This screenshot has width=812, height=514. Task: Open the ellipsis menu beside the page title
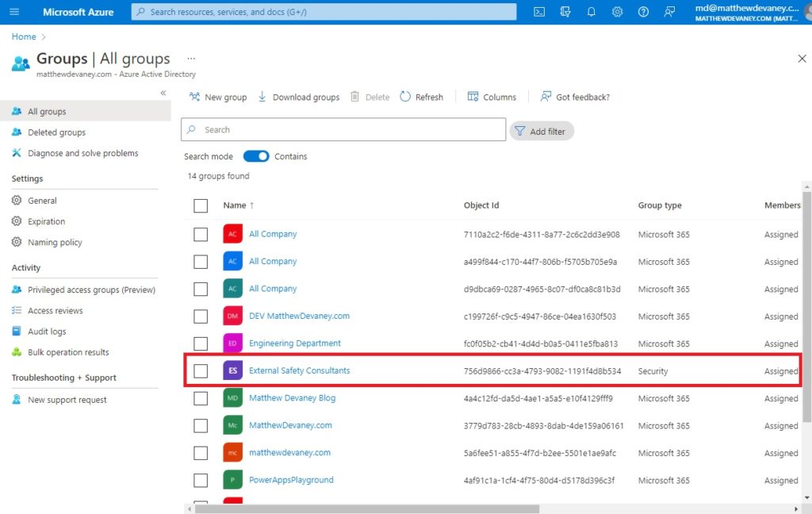190,59
